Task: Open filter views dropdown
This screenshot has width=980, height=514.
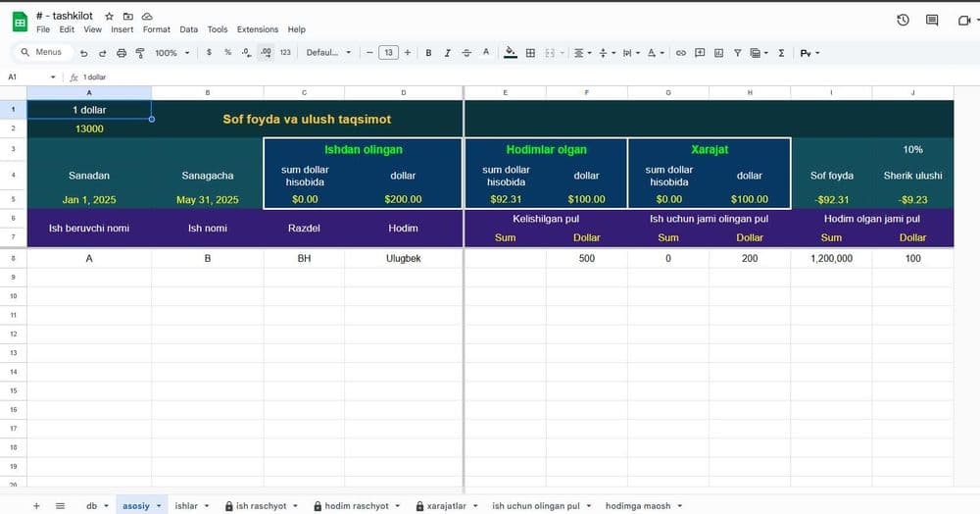Action: tap(759, 53)
